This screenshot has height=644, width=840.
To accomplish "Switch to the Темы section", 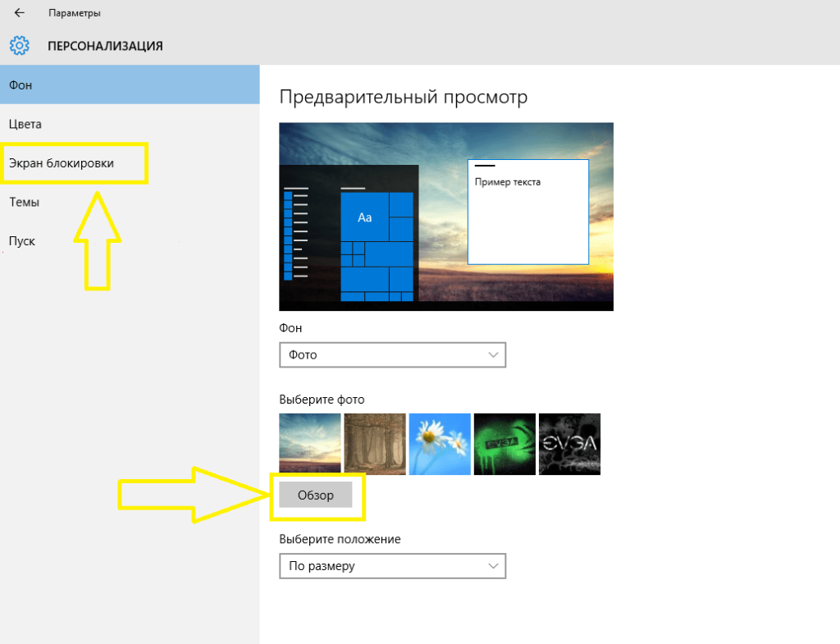I will [130, 202].
